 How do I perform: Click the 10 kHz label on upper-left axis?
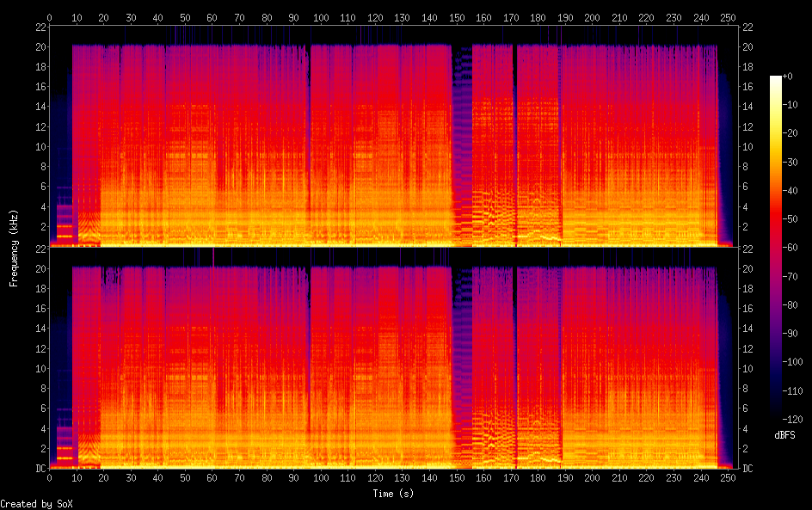(38, 147)
